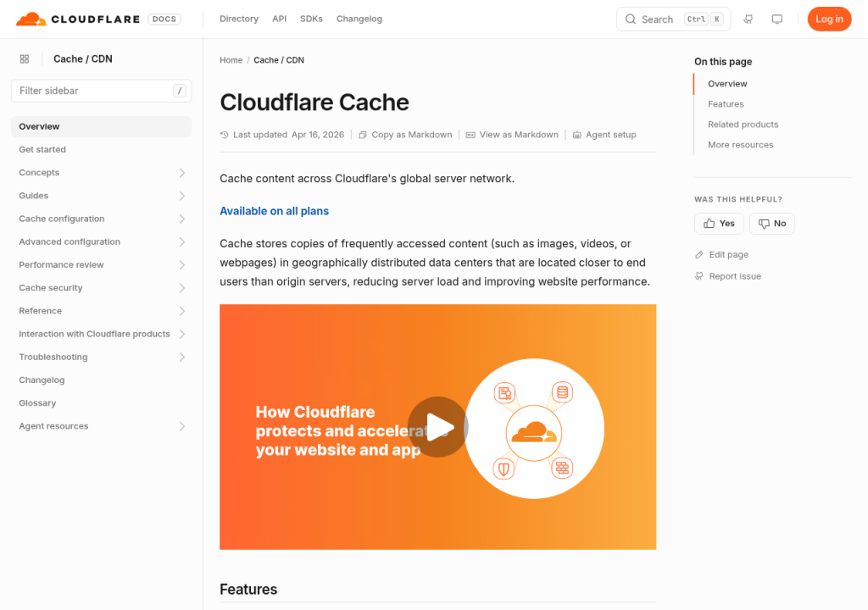Jump to More resources section link
Image resolution: width=868 pixels, height=610 pixels.
pyautogui.click(x=740, y=145)
